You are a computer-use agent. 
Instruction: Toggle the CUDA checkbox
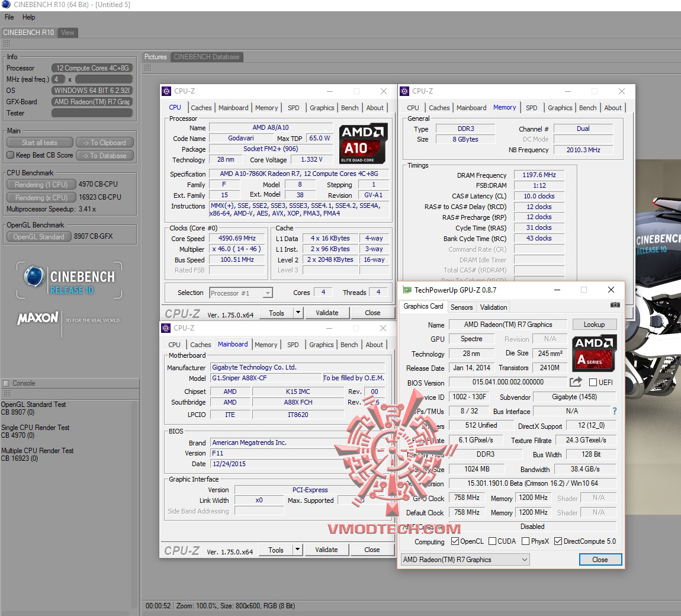[492, 541]
